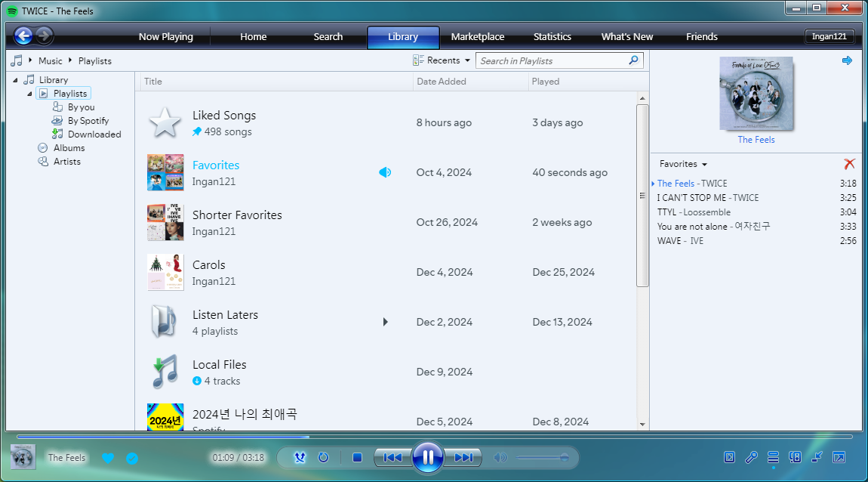Screen dimensions: 868x482
Task: Seek on the song progress bar
Action: click(434, 437)
